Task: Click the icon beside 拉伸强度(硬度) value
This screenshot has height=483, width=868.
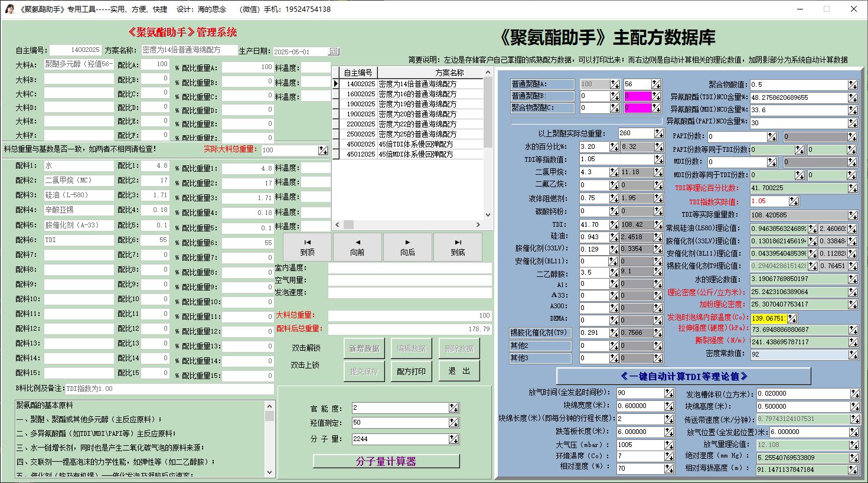Action: tap(853, 330)
